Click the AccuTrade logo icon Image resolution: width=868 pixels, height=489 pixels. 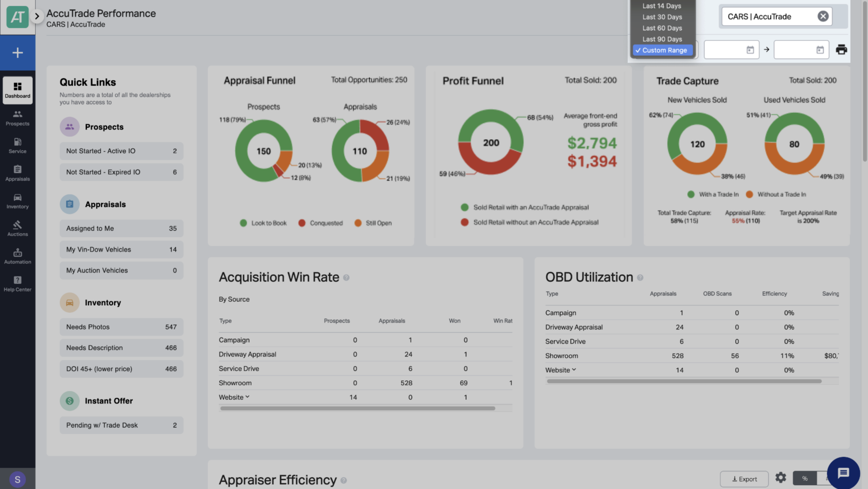(x=17, y=17)
